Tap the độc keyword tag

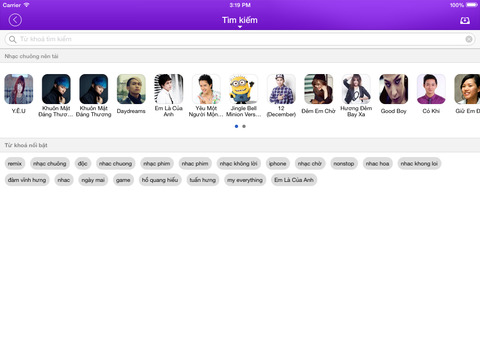point(83,163)
